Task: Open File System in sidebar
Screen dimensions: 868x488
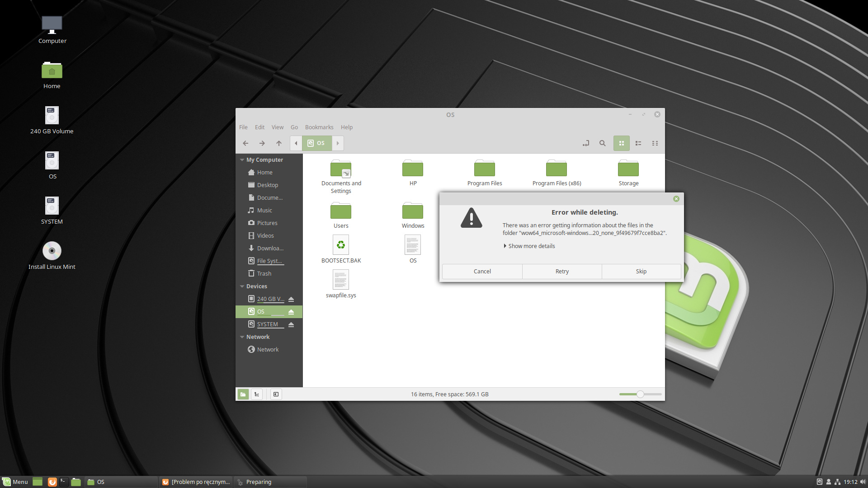Action: click(x=269, y=261)
